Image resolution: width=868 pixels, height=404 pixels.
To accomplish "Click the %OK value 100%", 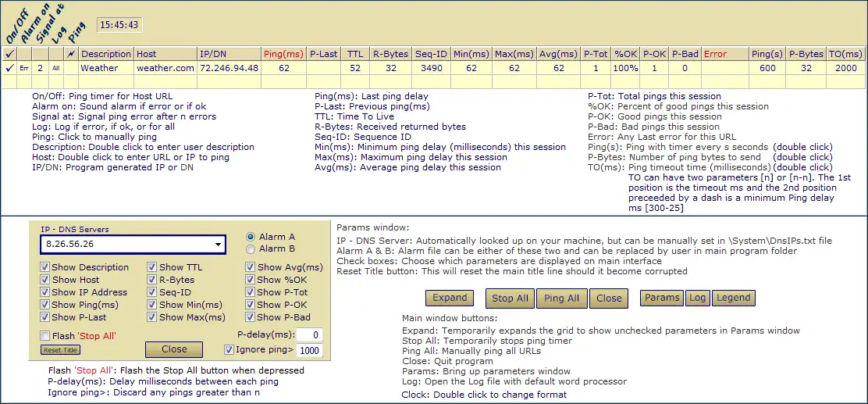I will tap(625, 68).
